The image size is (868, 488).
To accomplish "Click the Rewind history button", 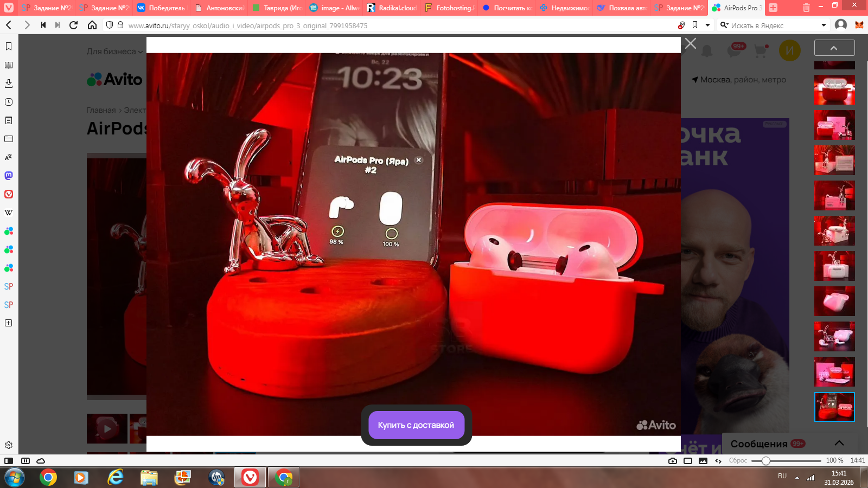I will (x=43, y=25).
